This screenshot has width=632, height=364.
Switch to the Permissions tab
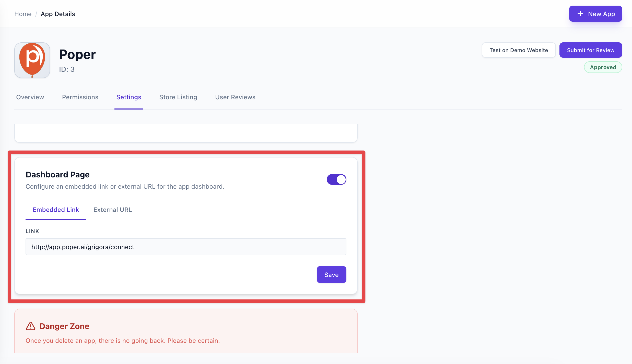pyautogui.click(x=80, y=97)
